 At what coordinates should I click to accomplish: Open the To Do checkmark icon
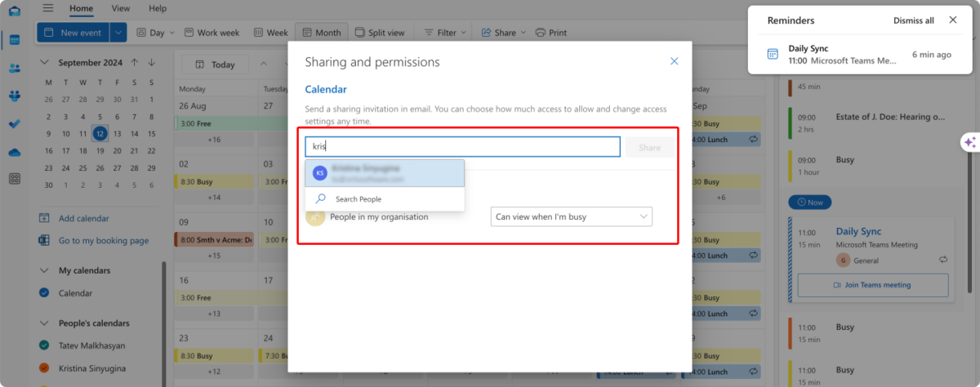pos(15,123)
